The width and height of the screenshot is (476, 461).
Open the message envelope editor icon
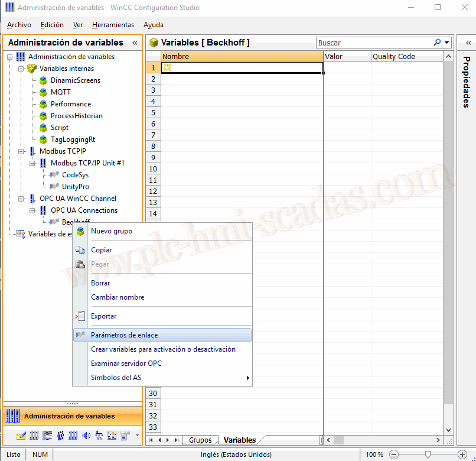click(x=21, y=436)
